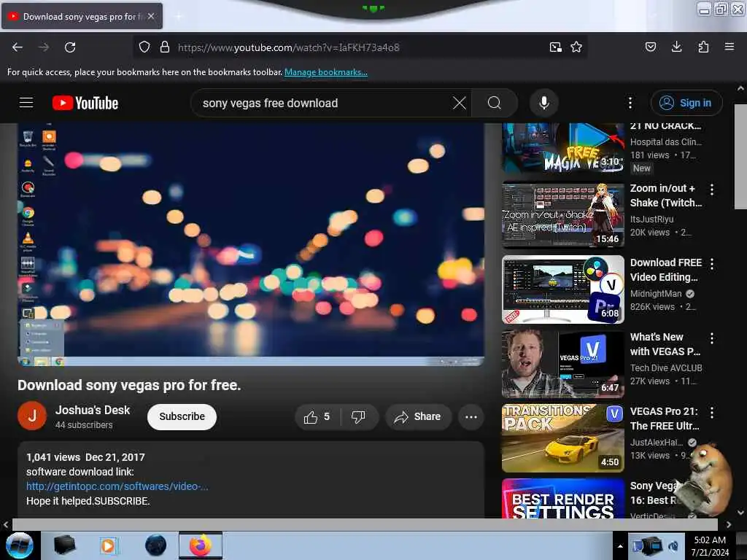The height and width of the screenshot is (560, 747).
Task: Click the VEGAS Pro 21: The FREE title
Action: coord(665,419)
